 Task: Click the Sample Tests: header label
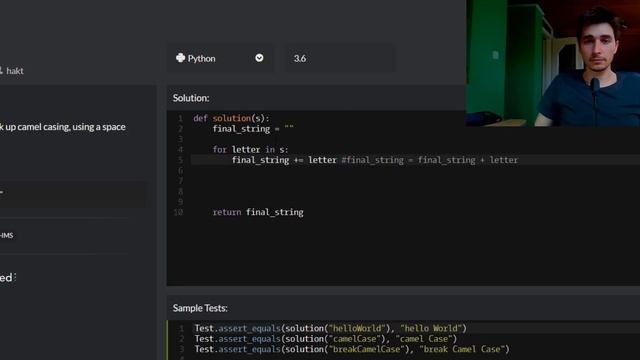click(x=200, y=308)
